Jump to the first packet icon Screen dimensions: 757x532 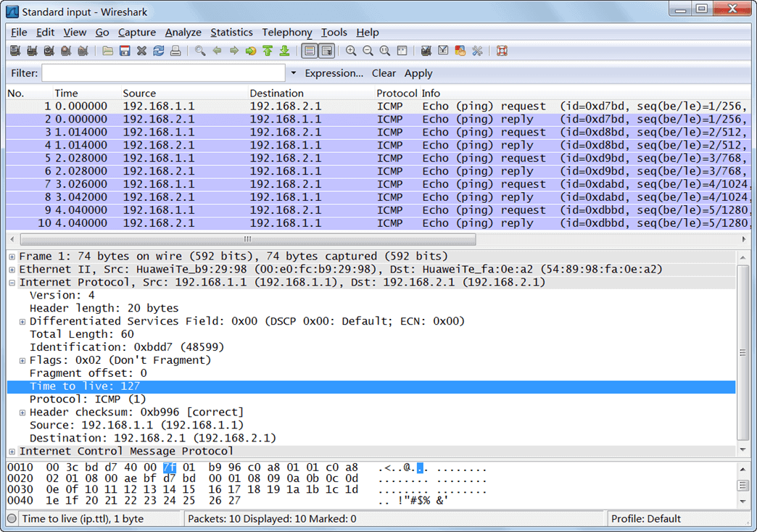coord(268,51)
